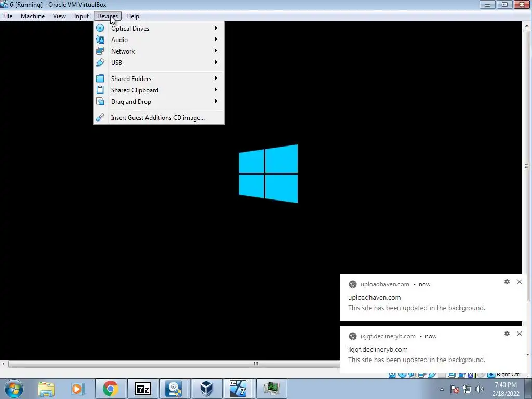
Task: Open the resource monitor taskbar icon
Action: pos(271,389)
